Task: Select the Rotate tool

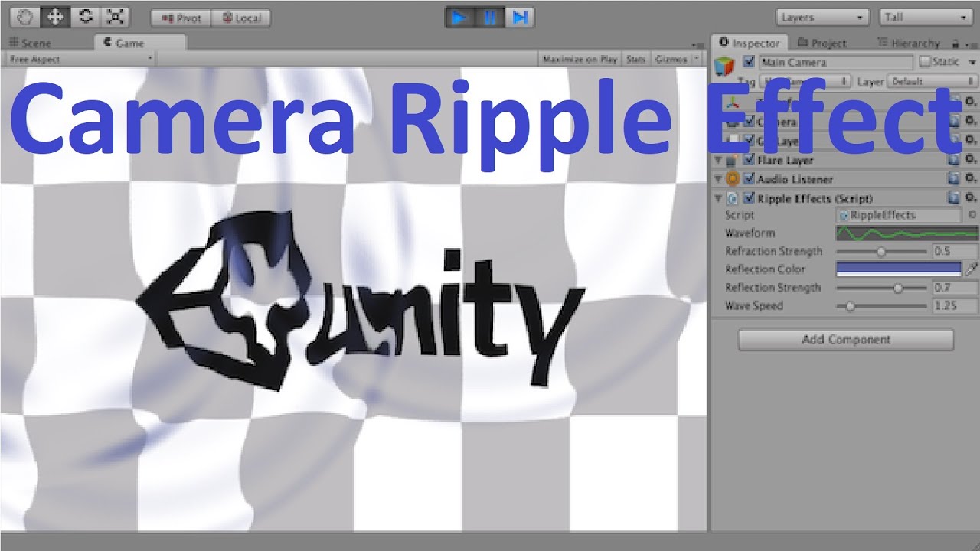Action: [x=85, y=17]
